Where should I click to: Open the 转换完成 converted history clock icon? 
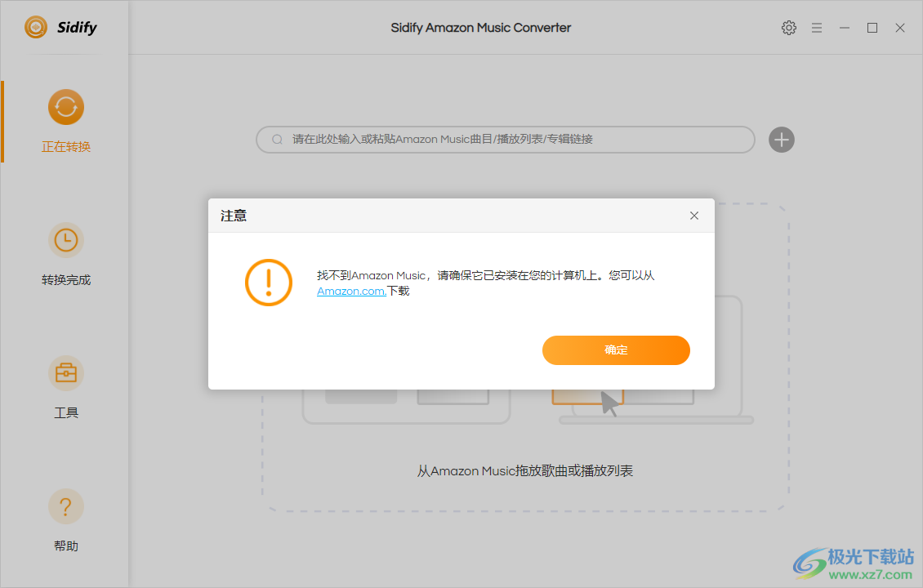click(66, 240)
